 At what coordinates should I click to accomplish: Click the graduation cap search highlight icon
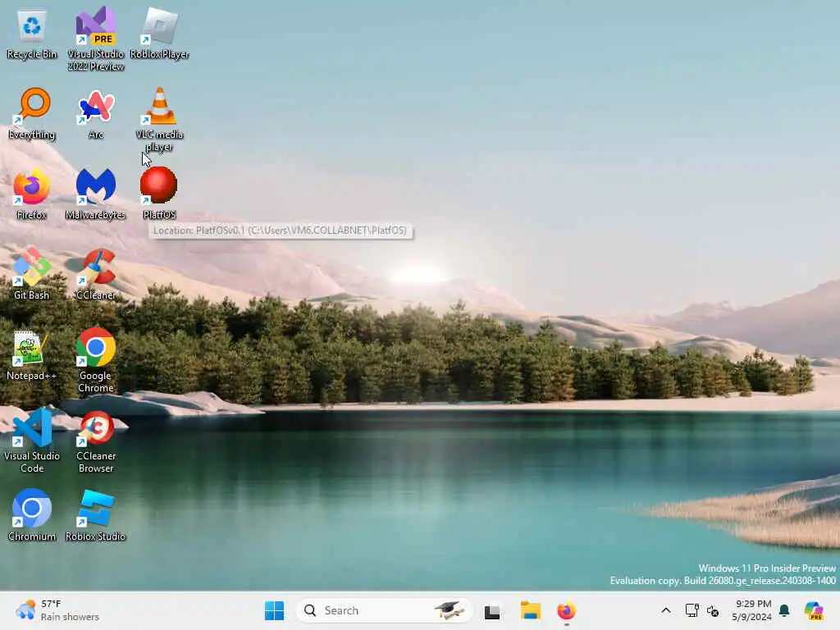(x=449, y=610)
